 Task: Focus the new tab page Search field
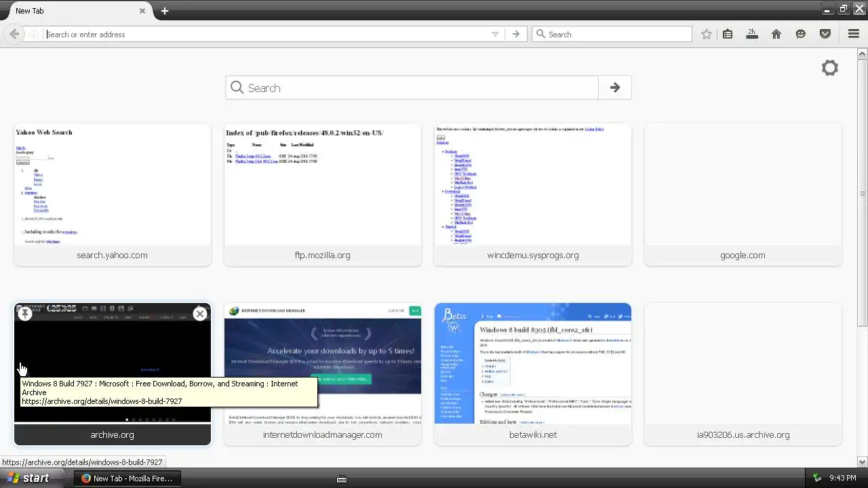412,87
